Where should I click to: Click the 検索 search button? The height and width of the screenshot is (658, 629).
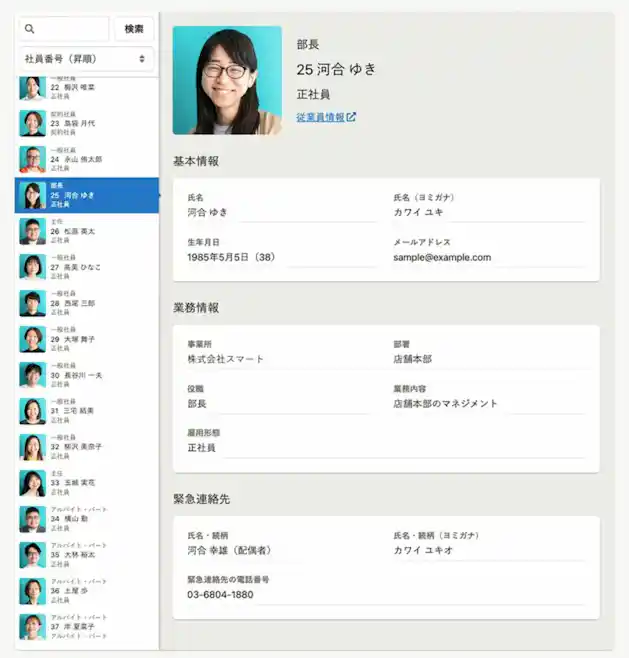click(x=134, y=29)
